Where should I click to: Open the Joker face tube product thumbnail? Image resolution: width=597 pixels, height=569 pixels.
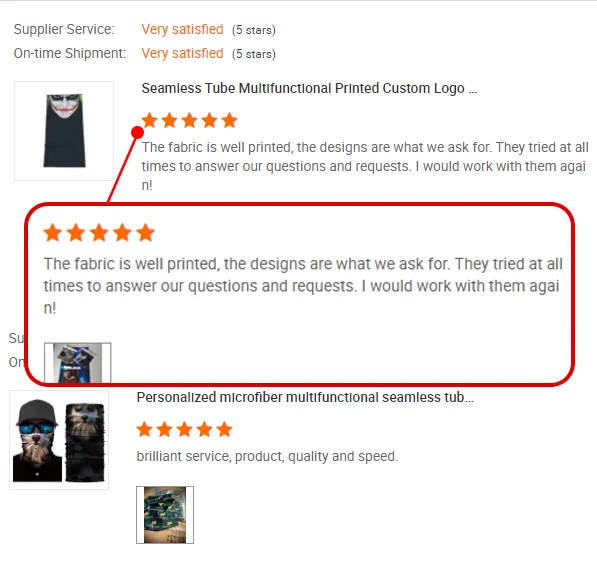pos(64,131)
